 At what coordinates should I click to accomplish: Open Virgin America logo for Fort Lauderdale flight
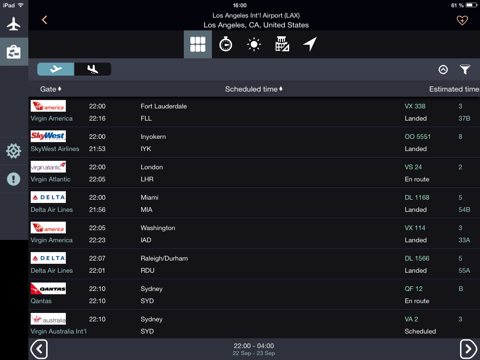[x=48, y=106]
